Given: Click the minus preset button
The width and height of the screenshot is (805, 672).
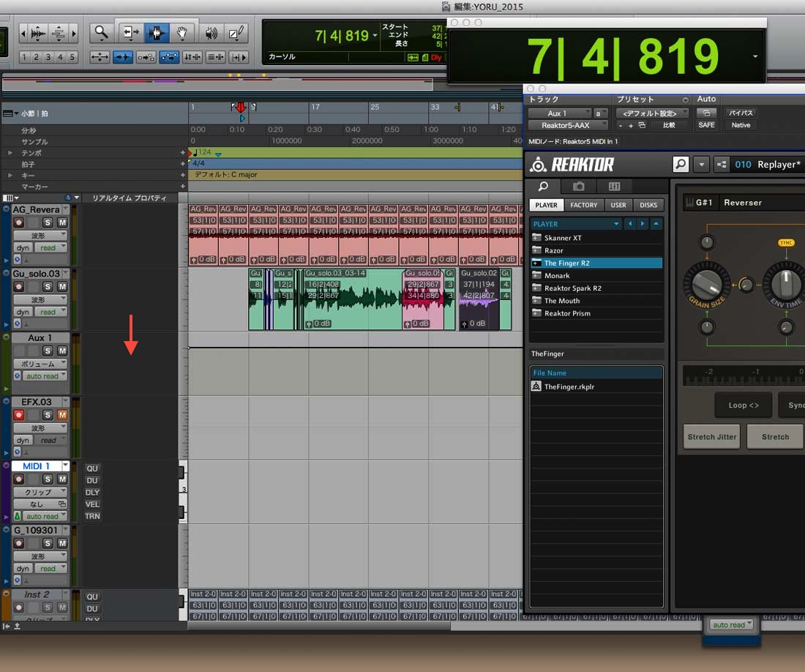Looking at the screenshot, I should pos(621,125).
